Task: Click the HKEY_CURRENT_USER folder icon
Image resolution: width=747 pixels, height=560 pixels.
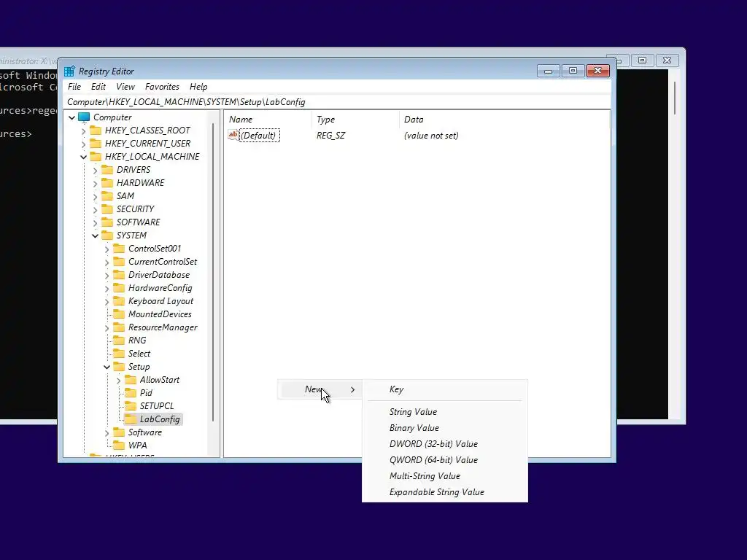Action: coord(96,144)
